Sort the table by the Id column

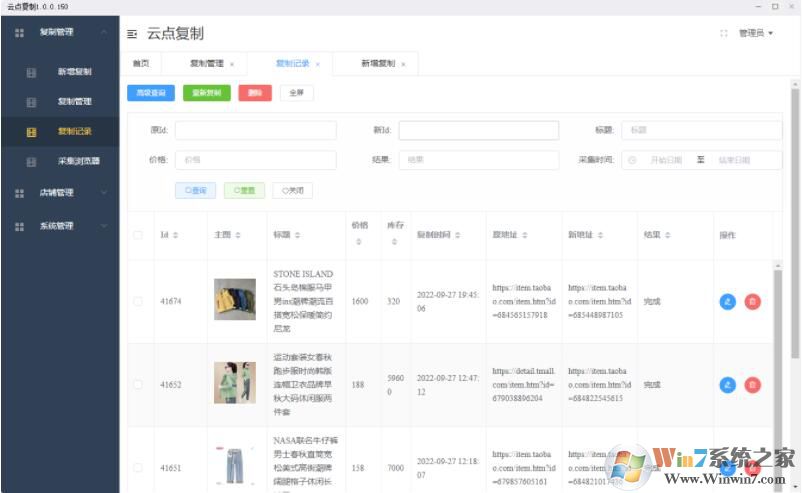click(169, 235)
